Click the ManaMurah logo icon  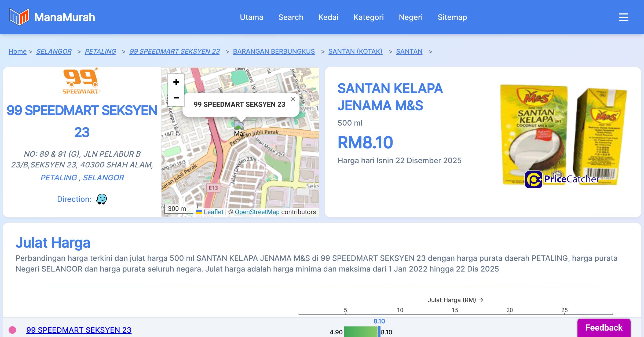click(19, 17)
